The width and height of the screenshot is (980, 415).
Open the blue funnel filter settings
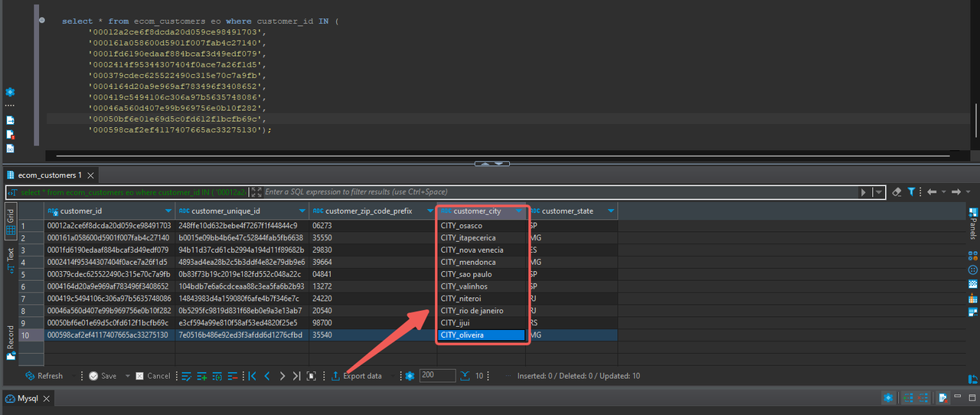tap(912, 192)
